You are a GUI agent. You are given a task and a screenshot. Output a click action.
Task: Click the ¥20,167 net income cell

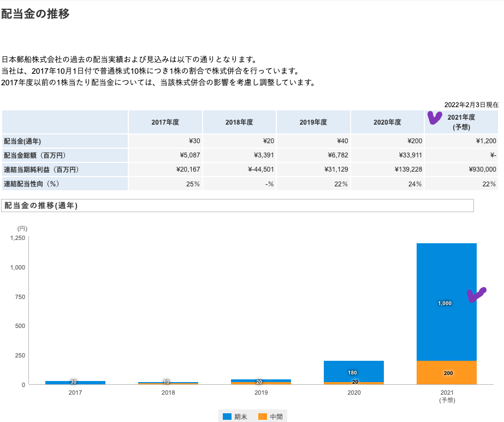point(165,169)
